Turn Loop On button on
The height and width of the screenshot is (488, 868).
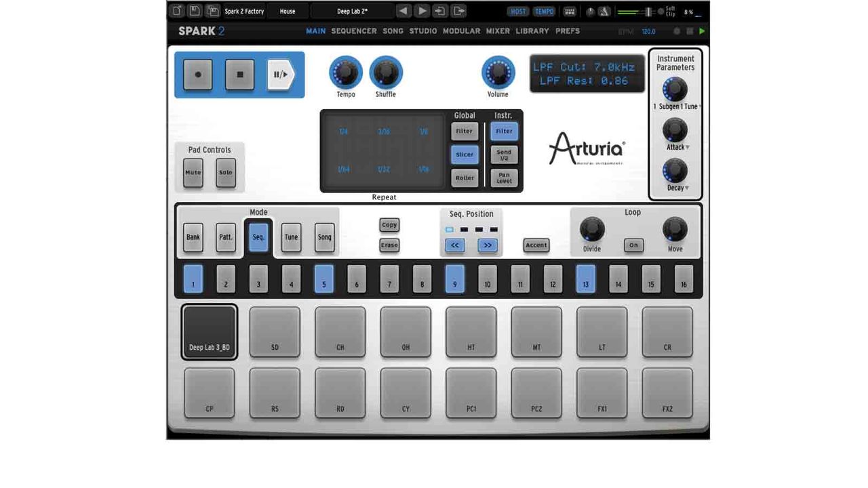coord(633,245)
